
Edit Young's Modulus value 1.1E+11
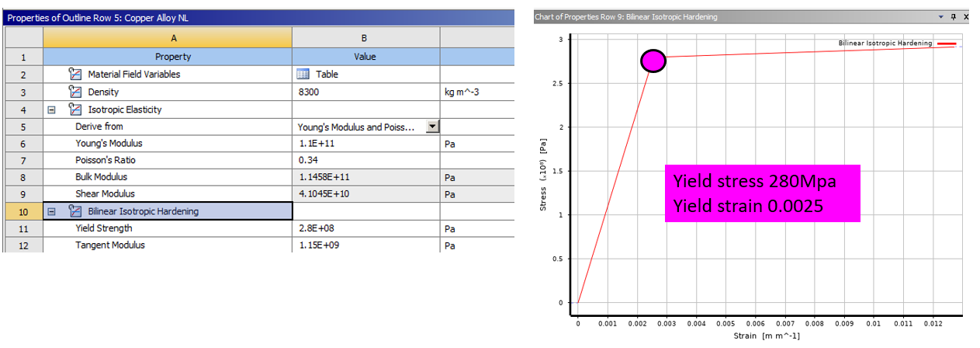[316, 144]
